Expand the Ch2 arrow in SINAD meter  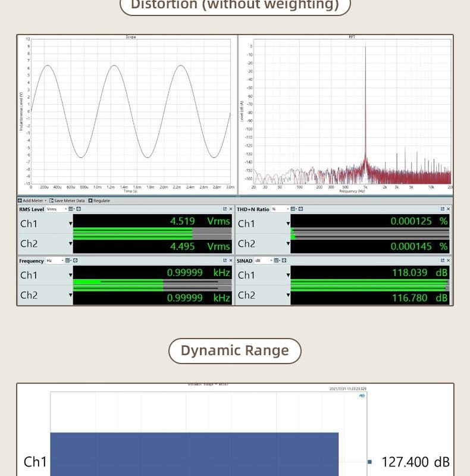288,296
